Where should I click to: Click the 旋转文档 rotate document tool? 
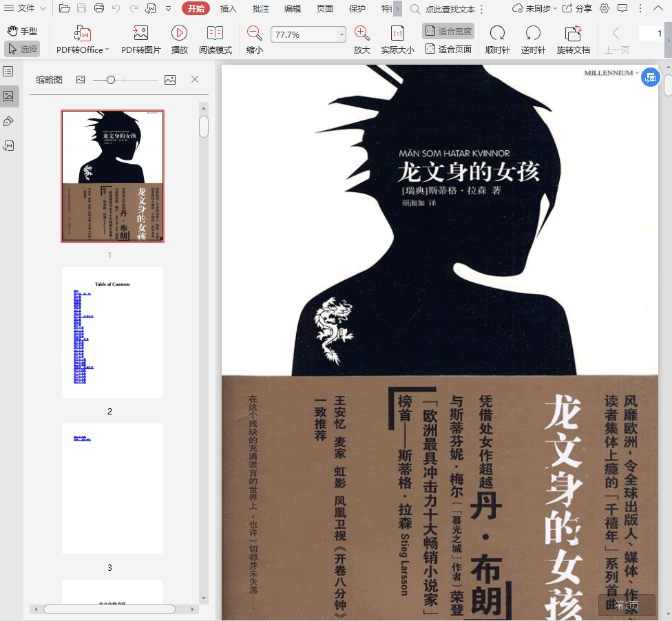pos(573,39)
